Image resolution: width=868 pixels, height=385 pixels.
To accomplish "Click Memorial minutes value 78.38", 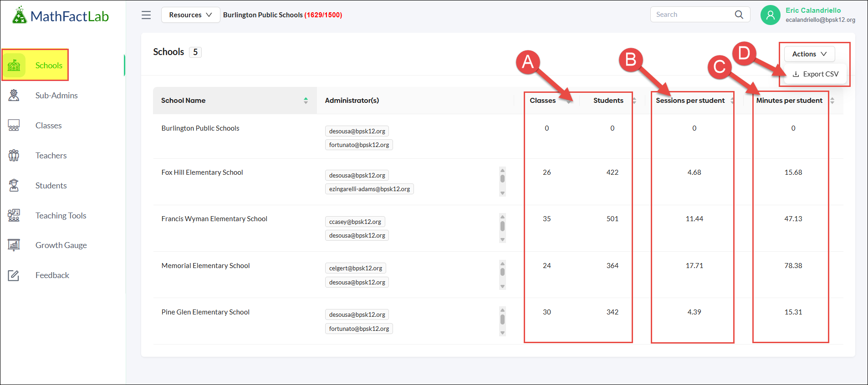I will [x=793, y=266].
